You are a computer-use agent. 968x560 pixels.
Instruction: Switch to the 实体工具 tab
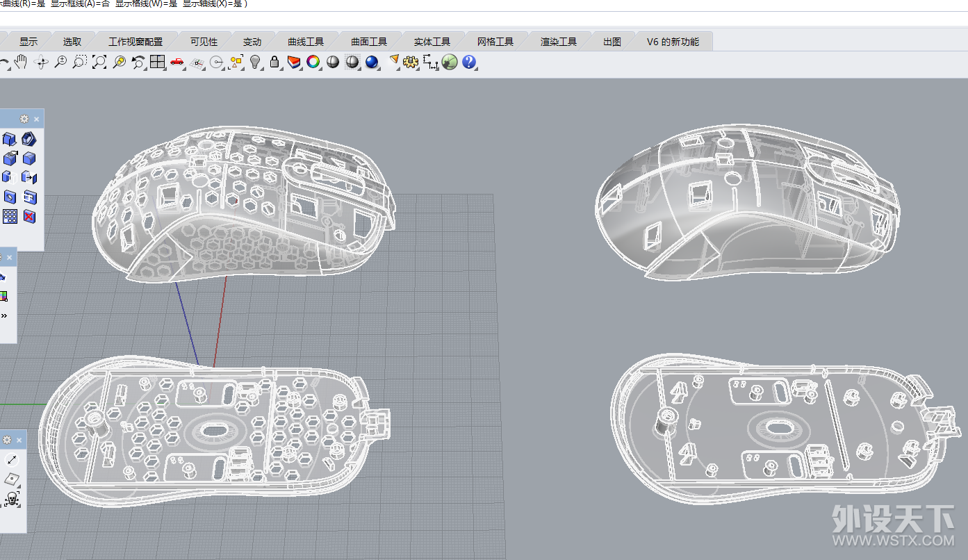tap(432, 42)
